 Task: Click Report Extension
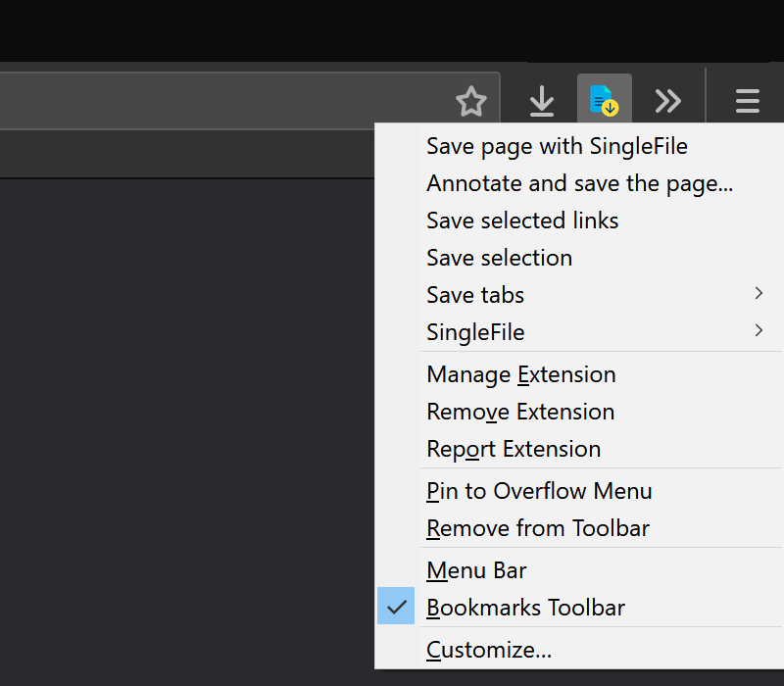point(514,449)
